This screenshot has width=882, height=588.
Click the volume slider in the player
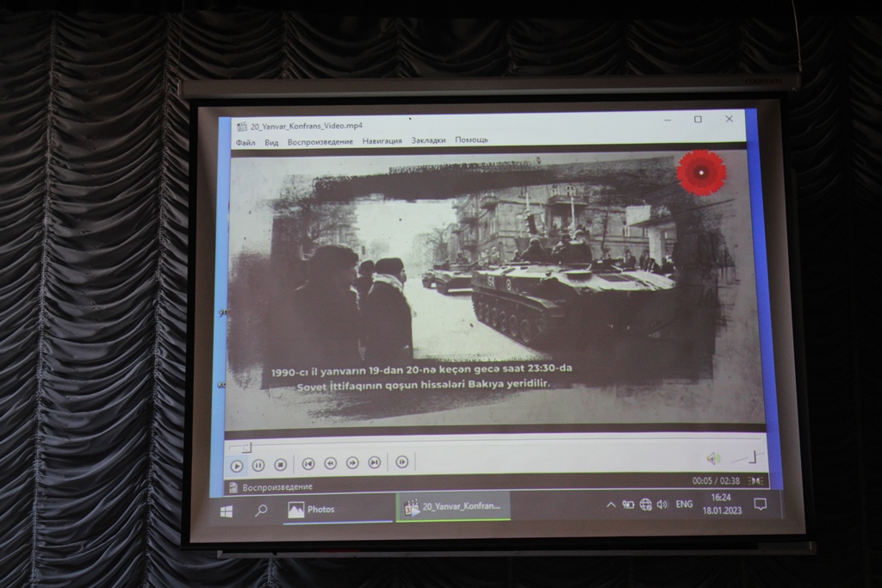pyautogui.click(x=744, y=457)
